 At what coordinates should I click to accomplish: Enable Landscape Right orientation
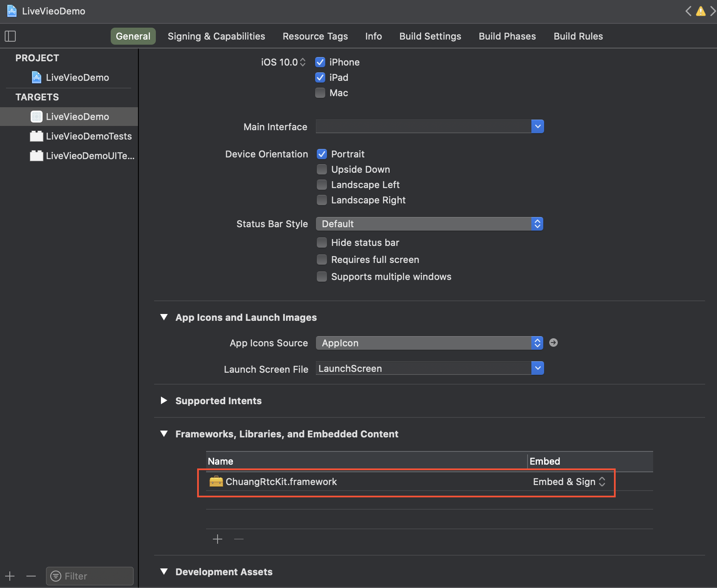click(x=322, y=200)
